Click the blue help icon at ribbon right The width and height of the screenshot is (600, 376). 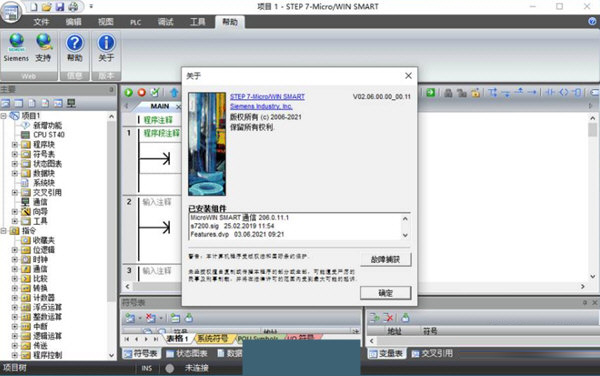(x=592, y=22)
